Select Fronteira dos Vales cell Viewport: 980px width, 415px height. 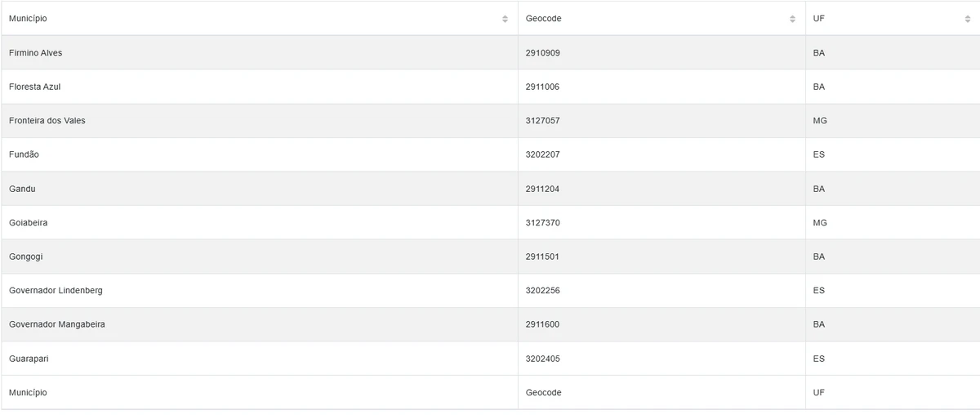coord(47,121)
